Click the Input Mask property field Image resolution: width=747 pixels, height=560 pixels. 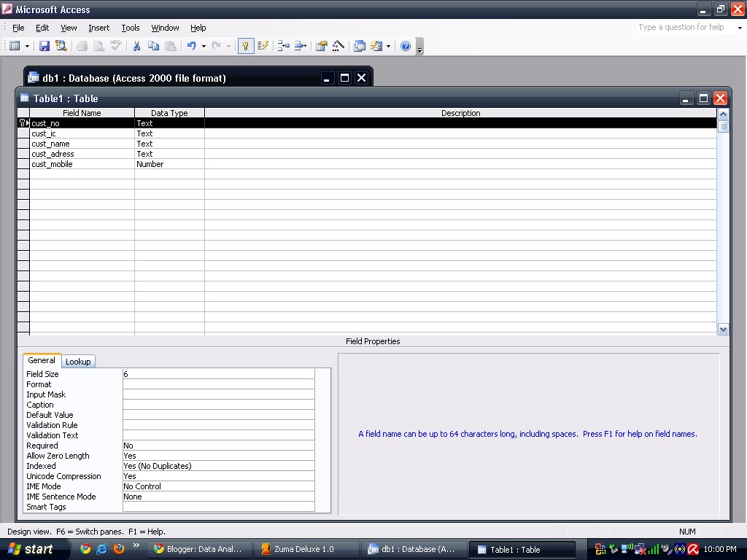pos(219,394)
